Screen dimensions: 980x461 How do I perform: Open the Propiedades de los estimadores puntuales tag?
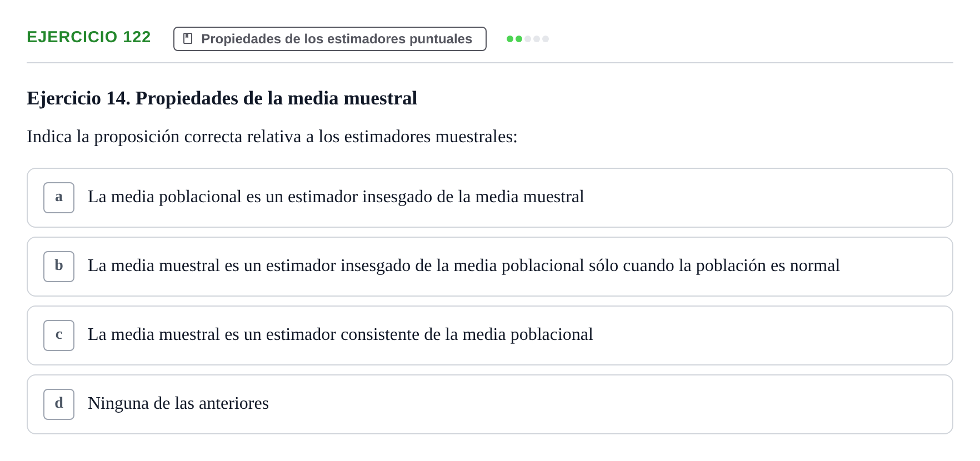pyautogui.click(x=330, y=39)
